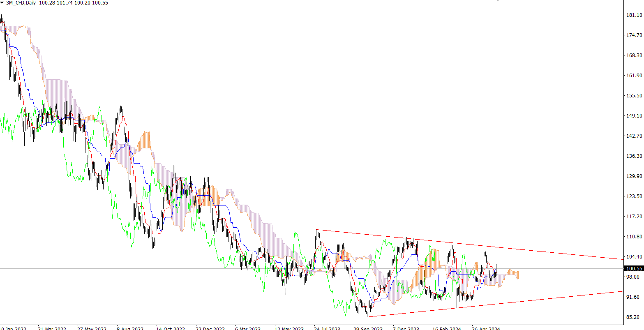Click the 85.20 price scale label

[x=632, y=317]
